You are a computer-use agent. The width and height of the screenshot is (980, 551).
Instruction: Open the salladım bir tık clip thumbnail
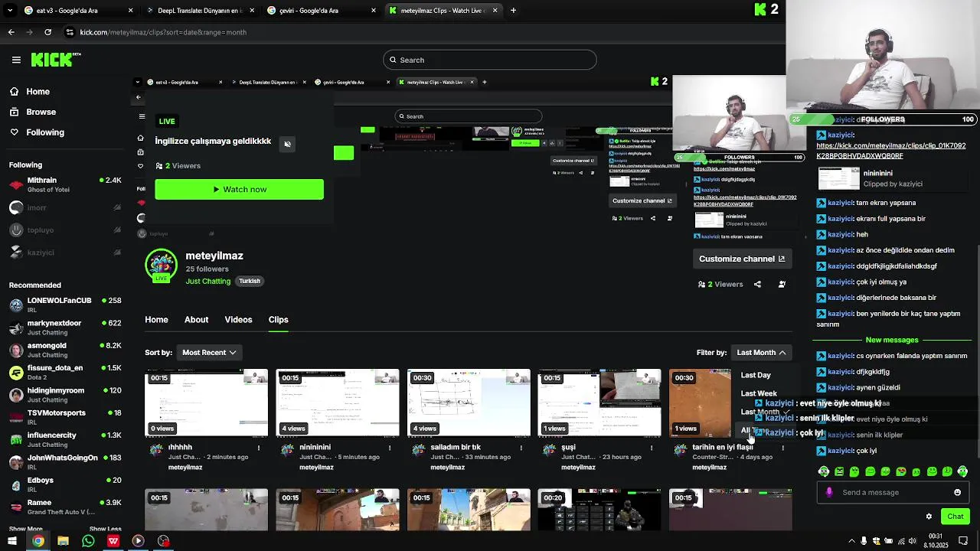[469, 403]
